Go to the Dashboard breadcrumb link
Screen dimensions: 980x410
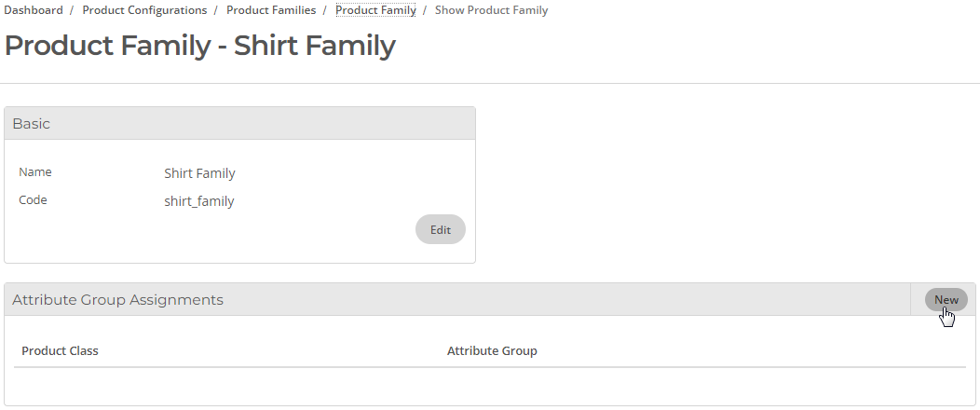pyautogui.click(x=34, y=10)
